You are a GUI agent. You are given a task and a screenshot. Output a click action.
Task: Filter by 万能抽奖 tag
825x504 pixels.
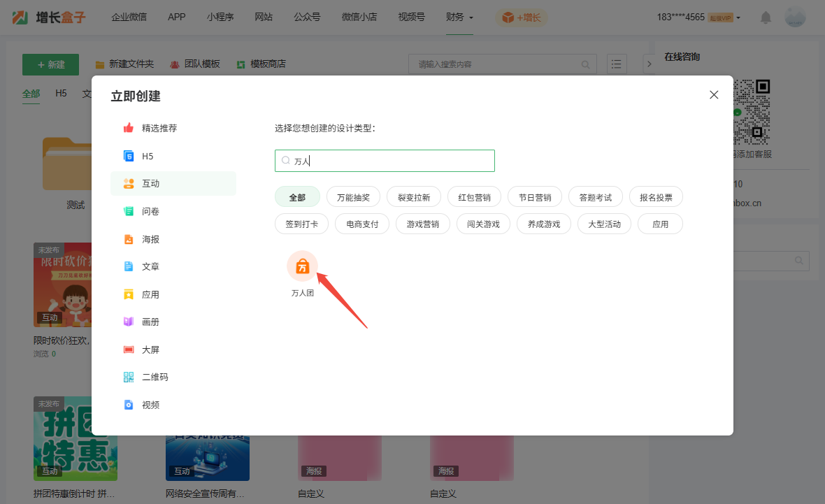[358, 197]
